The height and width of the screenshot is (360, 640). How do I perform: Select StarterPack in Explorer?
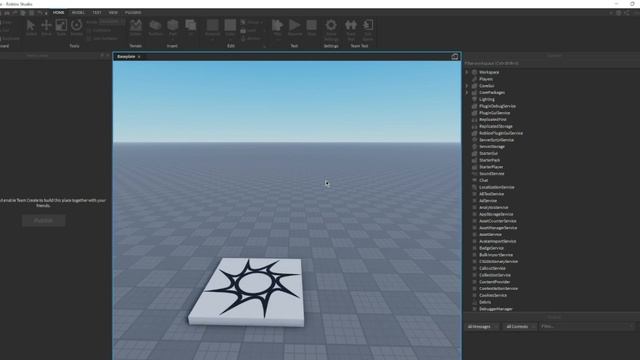coord(489,160)
